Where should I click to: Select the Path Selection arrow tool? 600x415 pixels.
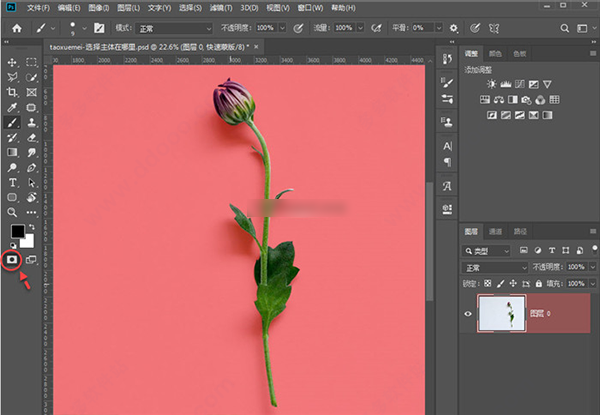(31, 182)
